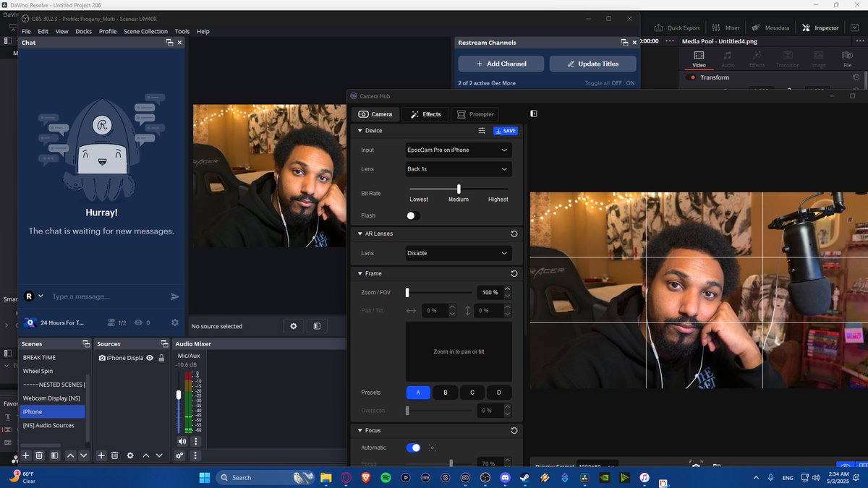Open Spotify from the Windows taskbar

click(x=386, y=477)
